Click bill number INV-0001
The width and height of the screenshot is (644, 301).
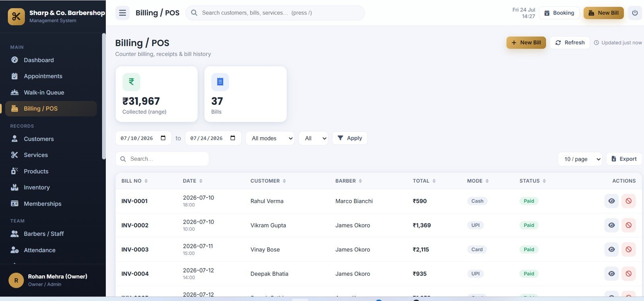[x=134, y=201]
